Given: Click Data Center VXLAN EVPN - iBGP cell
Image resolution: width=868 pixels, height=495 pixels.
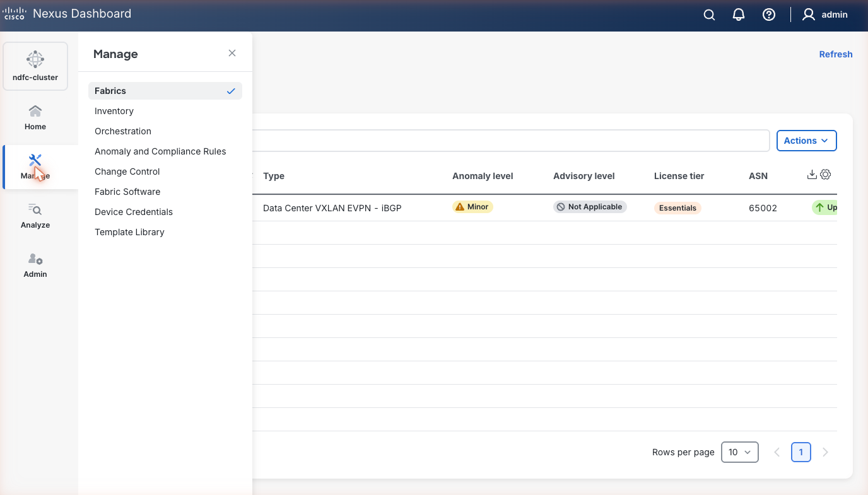Looking at the screenshot, I should pos(332,207).
